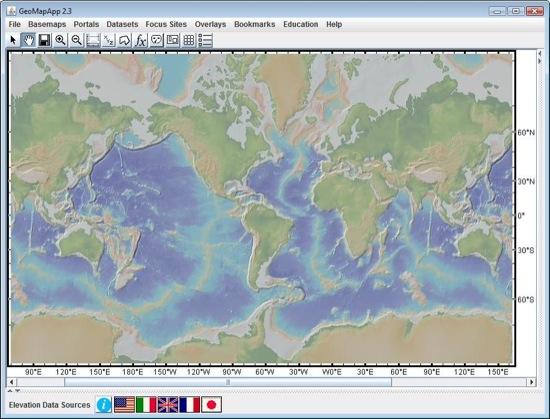Click the 120°W longitude label
The height and width of the screenshot is (419, 550).
click(199, 372)
